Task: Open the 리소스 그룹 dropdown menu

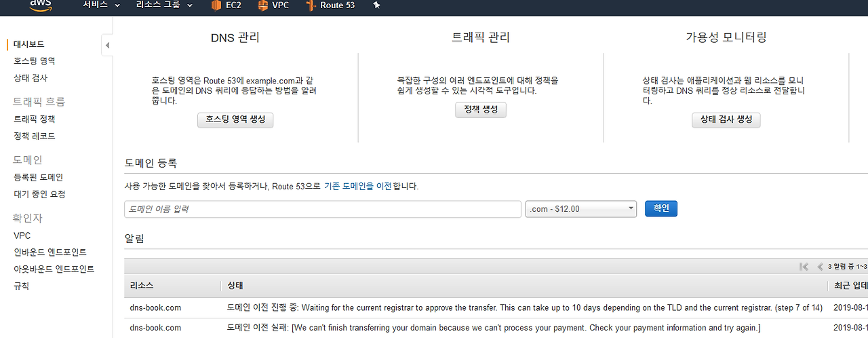Action: (165, 5)
